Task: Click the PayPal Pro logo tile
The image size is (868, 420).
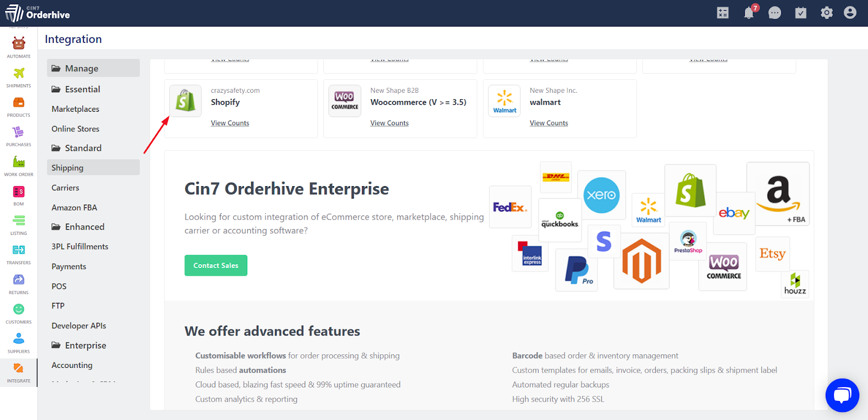Action: click(577, 270)
